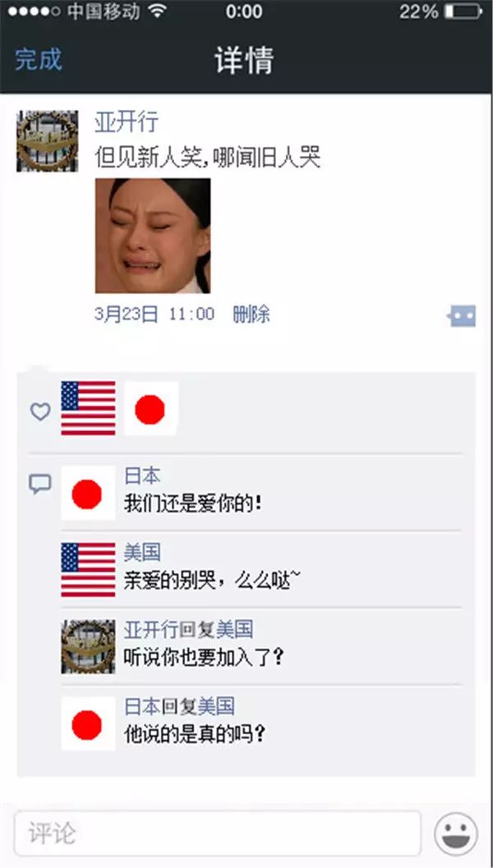
Task: Focus the 评论 comment input field
Action: [x=218, y=834]
